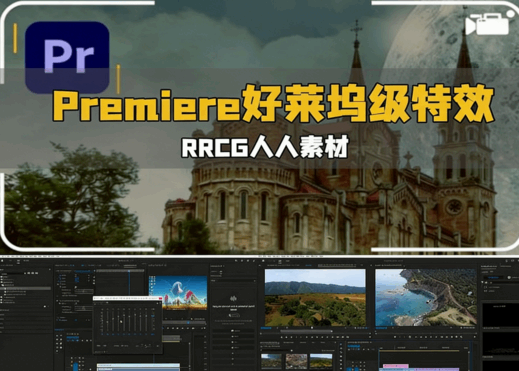519x371 pixels.
Task: Click the audio waveform icon in Essential Sound panel
Action: [233, 298]
